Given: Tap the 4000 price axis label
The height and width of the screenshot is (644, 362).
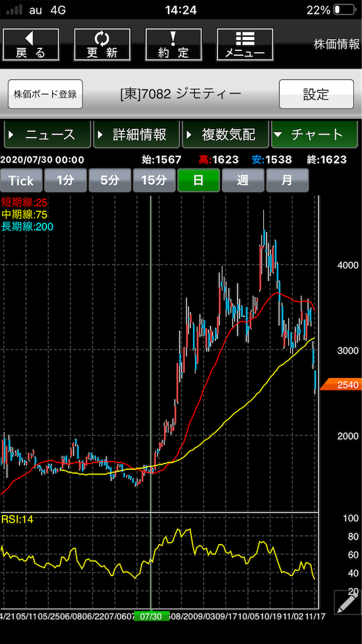Looking at the screenshot, I should 348,265.
